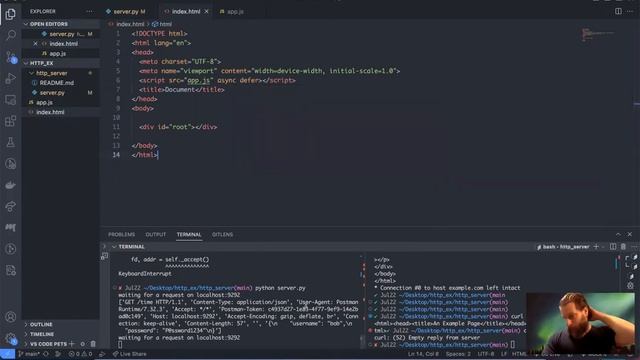Click the editor minimap
640x360 pixels.
tap(598, 34)
